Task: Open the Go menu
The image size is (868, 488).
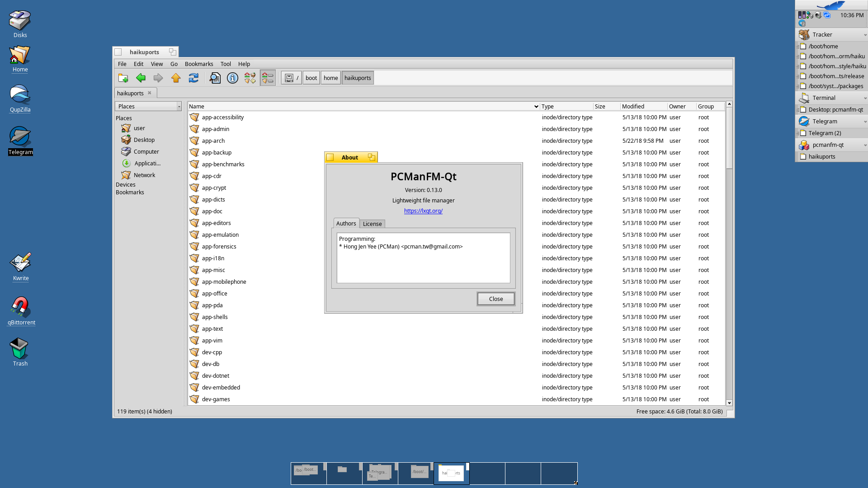Action: click(174, 64)
